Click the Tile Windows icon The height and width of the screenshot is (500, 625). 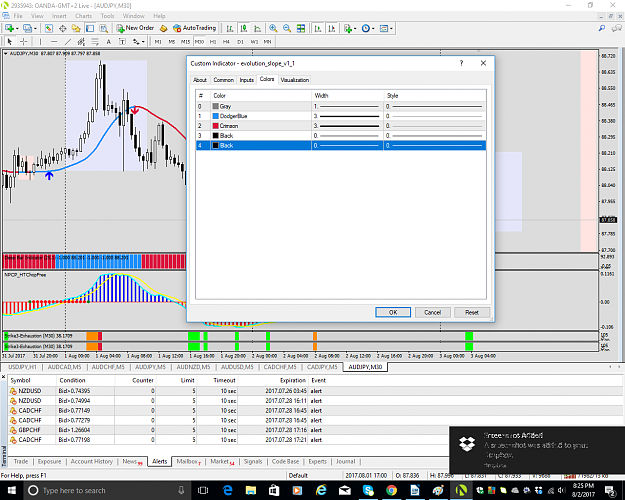tap(301, 28)
